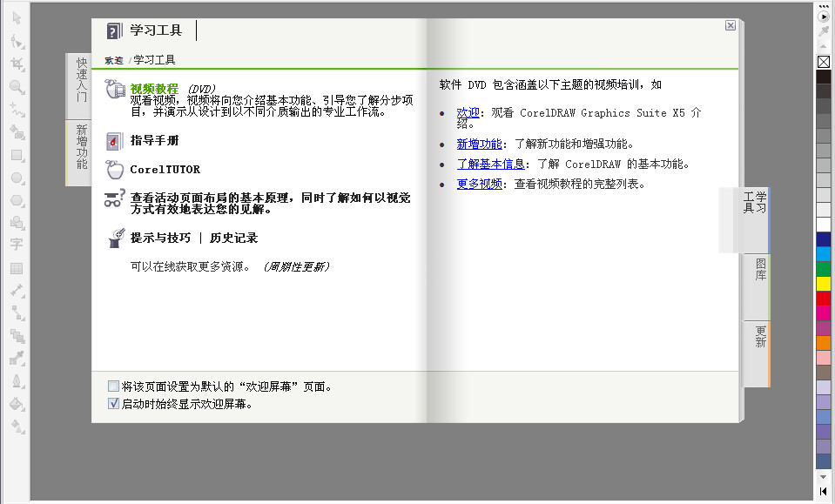Select the Crop tool
Image resolution: width=835 pixels, height=504 pixels.
click(x=17, y=64)
